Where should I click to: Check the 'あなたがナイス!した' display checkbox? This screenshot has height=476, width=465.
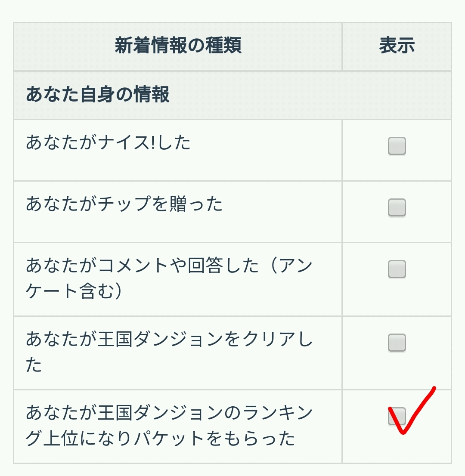point(397,146)
